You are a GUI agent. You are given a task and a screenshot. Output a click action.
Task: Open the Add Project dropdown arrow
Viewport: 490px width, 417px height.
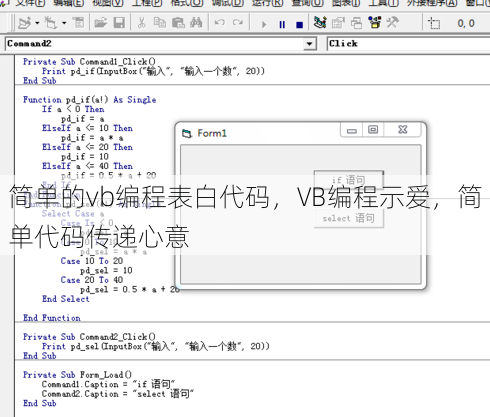tap(37, 23)
